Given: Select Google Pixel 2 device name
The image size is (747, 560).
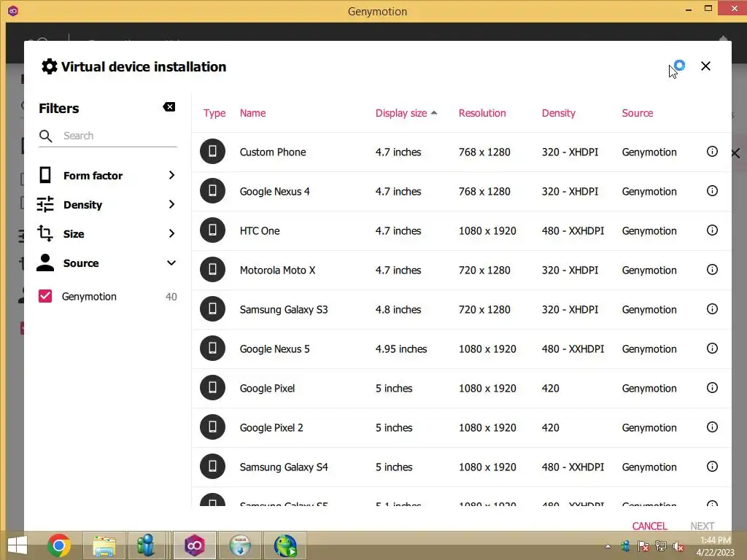Looking at the screenshot, I should [271, 427].
